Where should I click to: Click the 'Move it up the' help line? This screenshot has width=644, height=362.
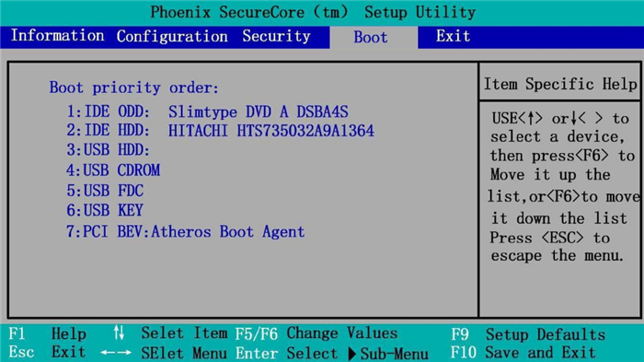[x=550, y=175]
